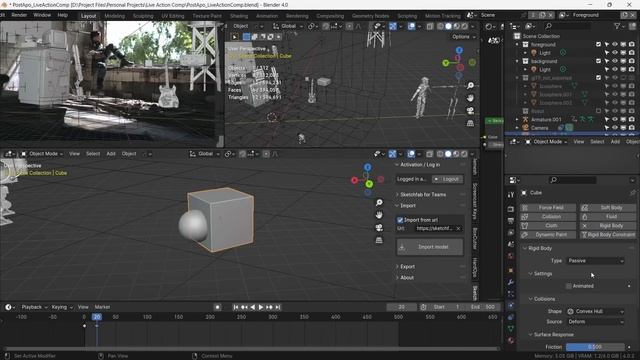The height and width of the screenshot is (360, 640).
Task: Toggle camera view icon in upper viewport
Action: point(470,111)
